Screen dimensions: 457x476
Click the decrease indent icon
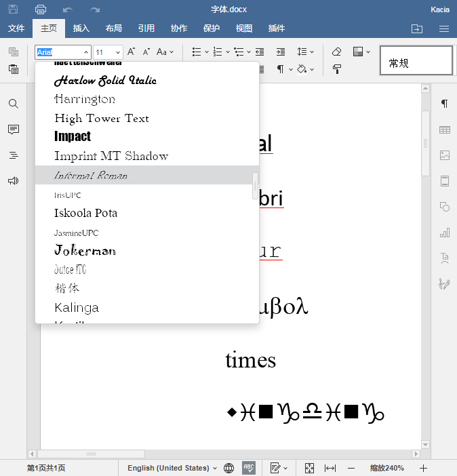[260, 52]
